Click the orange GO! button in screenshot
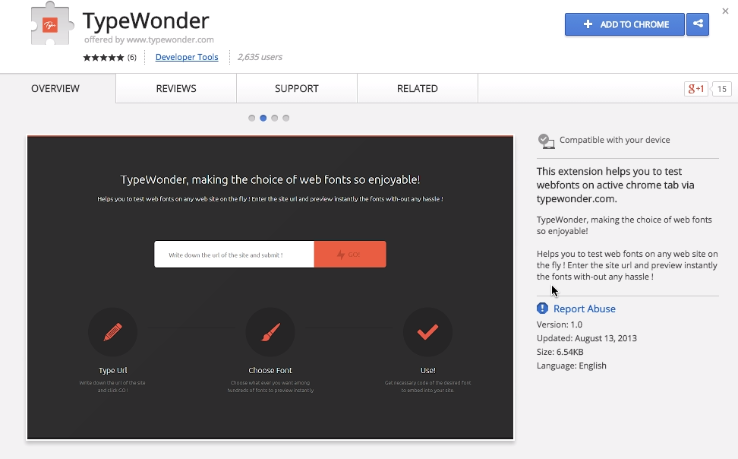The width and height of the screenshot is (738, 459). pyautogui.click(x=350, y=254)
